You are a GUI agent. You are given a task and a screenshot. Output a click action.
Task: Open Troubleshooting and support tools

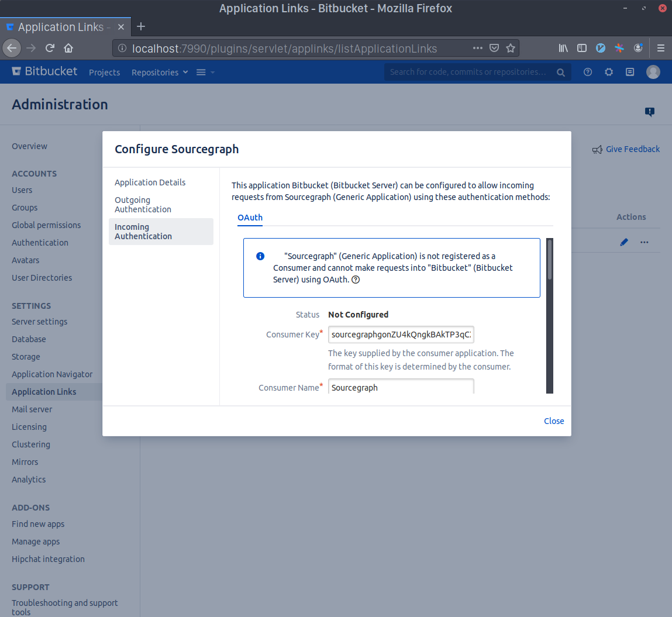(x=65, y=608)
